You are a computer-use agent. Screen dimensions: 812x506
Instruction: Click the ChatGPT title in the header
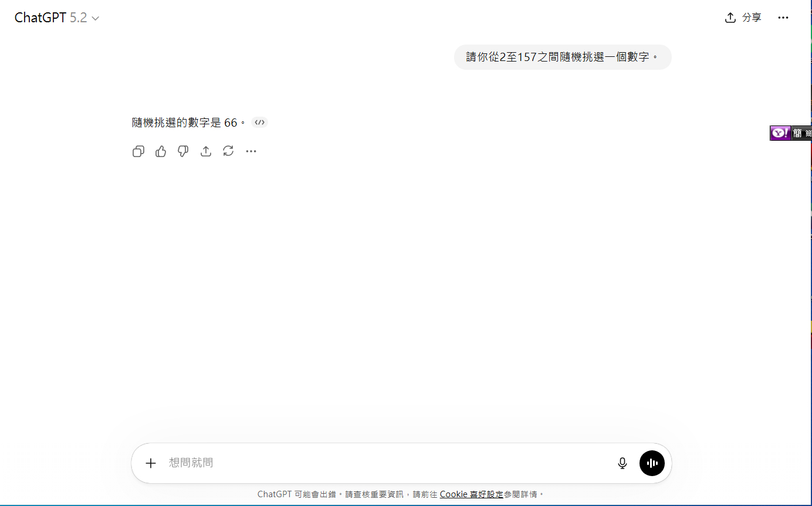click(40, 18)
